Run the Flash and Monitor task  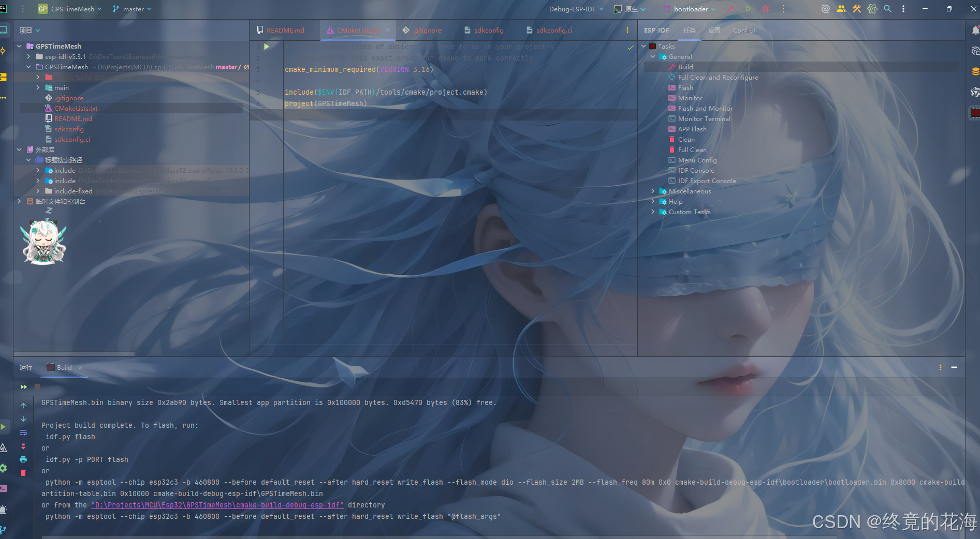coord(706,108)
